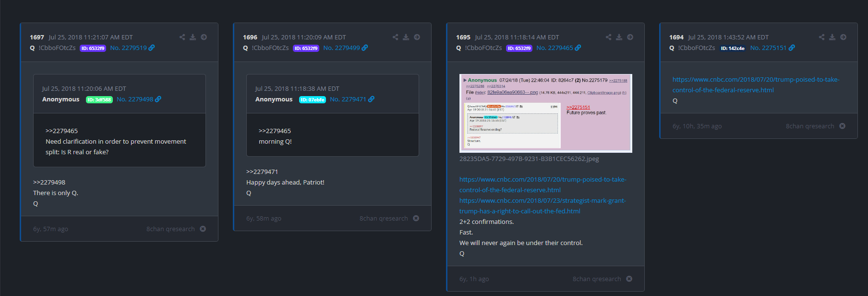
Task: Click '6y, 10h, 35m ago' timestamp
Action: click(697, 126)
